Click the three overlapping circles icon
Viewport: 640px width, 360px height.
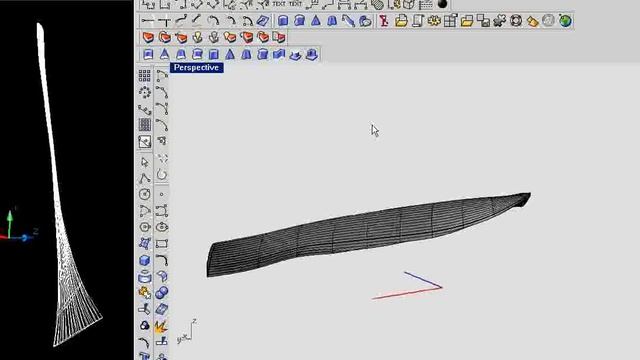coord(144,326)
